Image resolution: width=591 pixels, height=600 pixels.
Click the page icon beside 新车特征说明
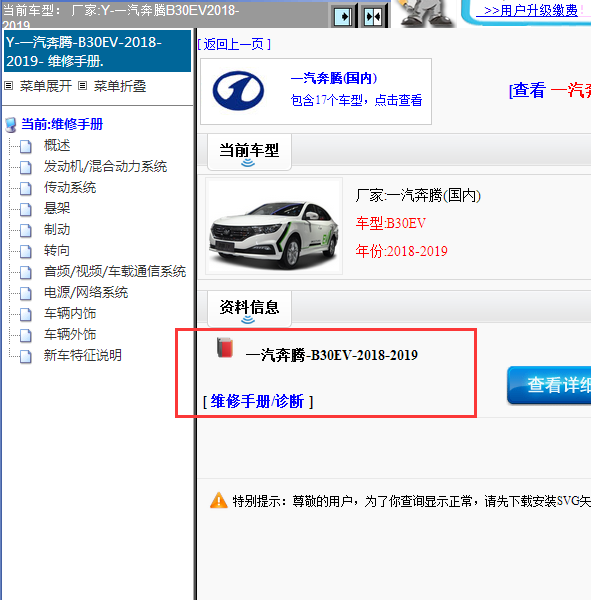(26, 356)
